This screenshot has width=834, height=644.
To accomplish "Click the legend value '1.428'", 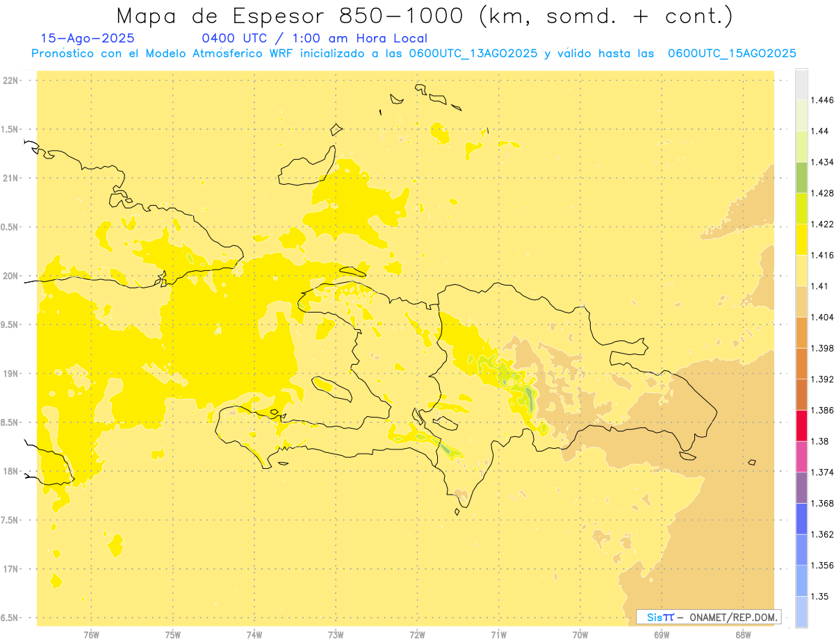I will coord(821,193).
